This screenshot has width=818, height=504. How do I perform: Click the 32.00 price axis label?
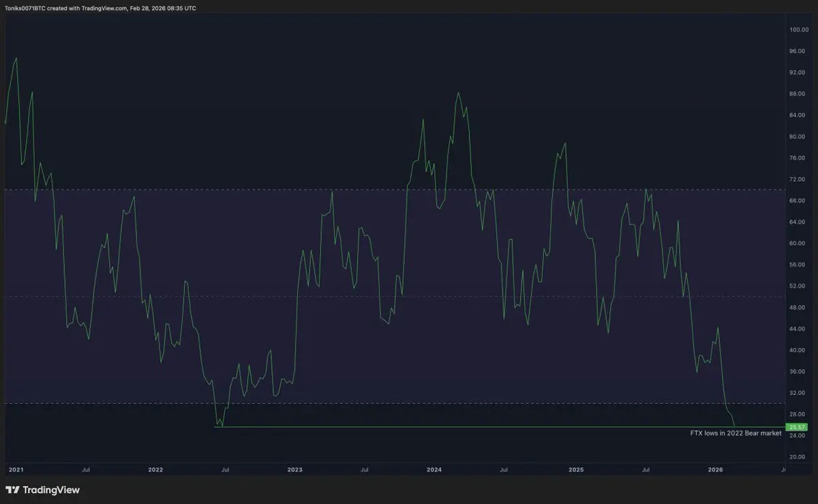pyautogui.click(x=798, y=392)
